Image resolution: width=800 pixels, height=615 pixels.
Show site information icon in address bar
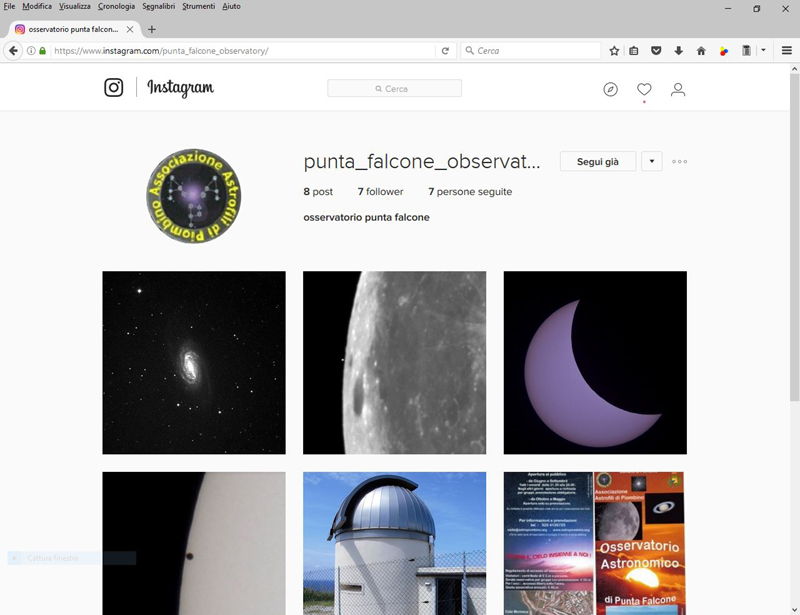coord(31,51)
